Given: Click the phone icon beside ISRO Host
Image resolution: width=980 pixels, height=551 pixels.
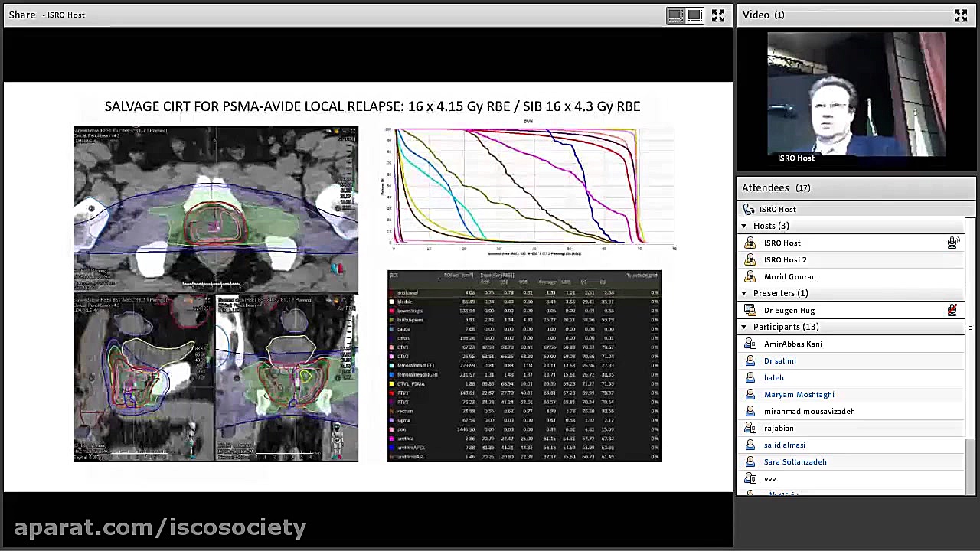Looking at the screenshot, I should click(x=749, y=209).
